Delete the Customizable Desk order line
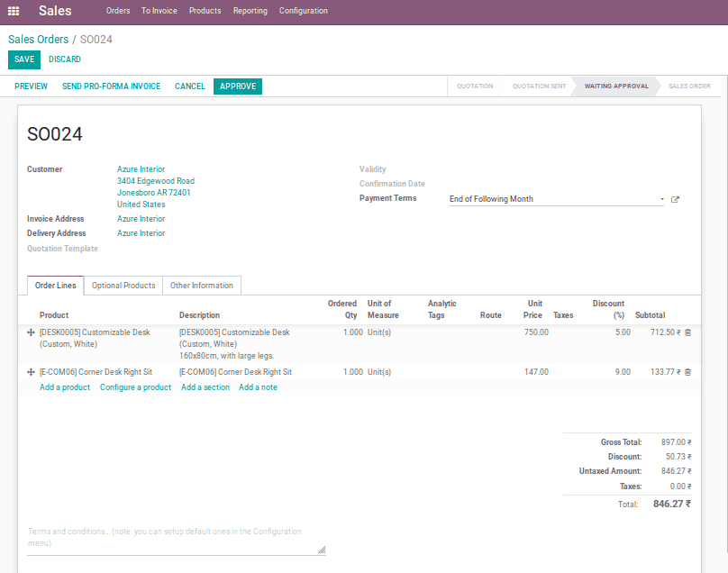Screen dimensions: 728x573 [688, 332]
